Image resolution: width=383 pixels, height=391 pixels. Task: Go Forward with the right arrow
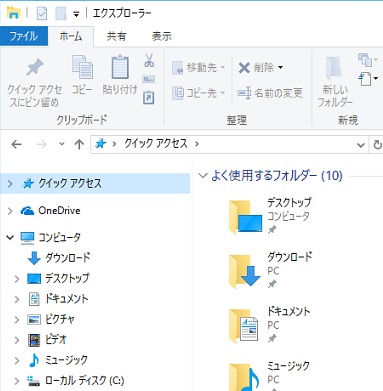coord(42,144)
